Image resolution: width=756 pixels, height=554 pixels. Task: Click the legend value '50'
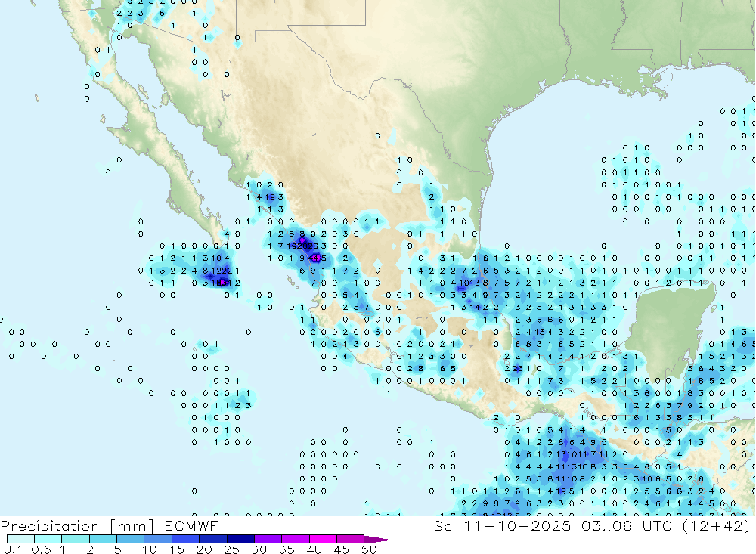point(369,549)
